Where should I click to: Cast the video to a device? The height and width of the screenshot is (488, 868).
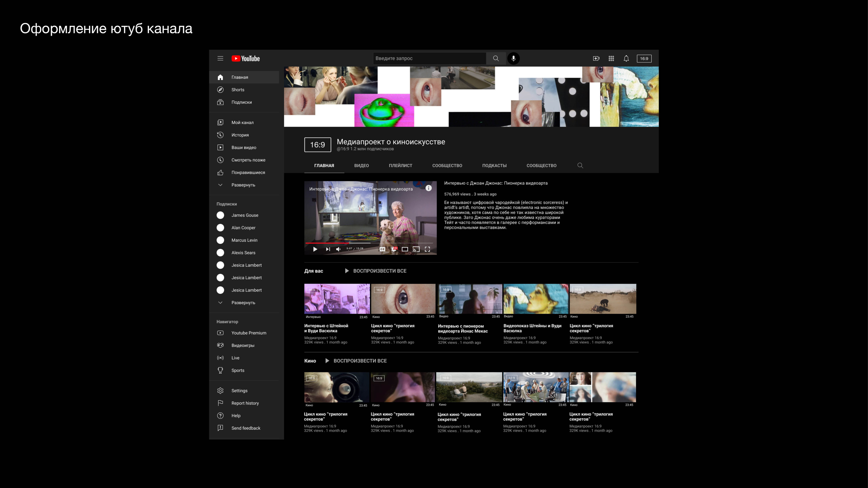tap(416, 249)
